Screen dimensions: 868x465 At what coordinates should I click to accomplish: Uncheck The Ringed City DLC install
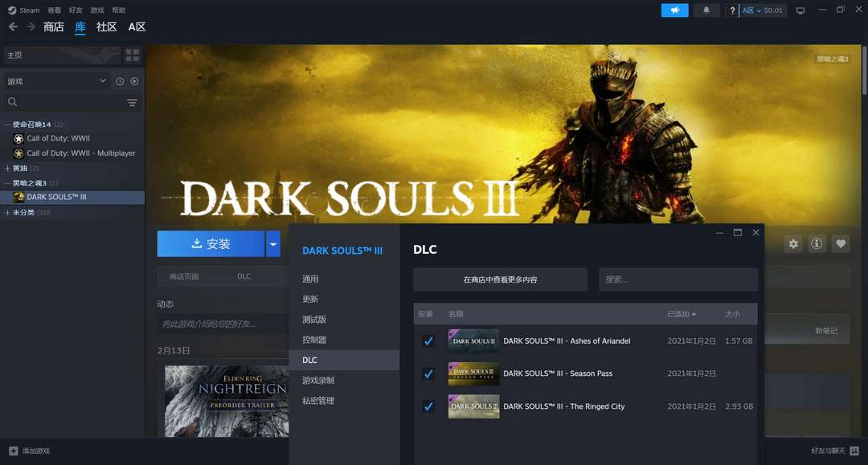click(428, 406)
